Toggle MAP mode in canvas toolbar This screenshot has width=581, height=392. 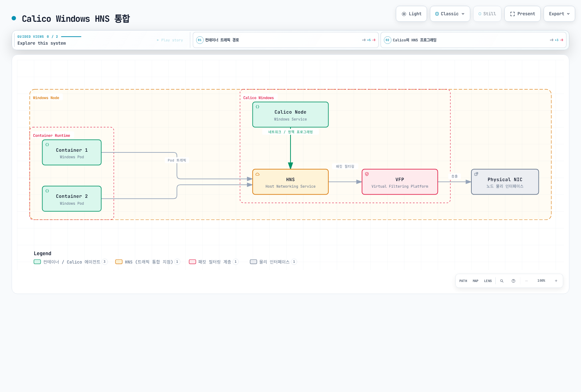tap(476, 281)
